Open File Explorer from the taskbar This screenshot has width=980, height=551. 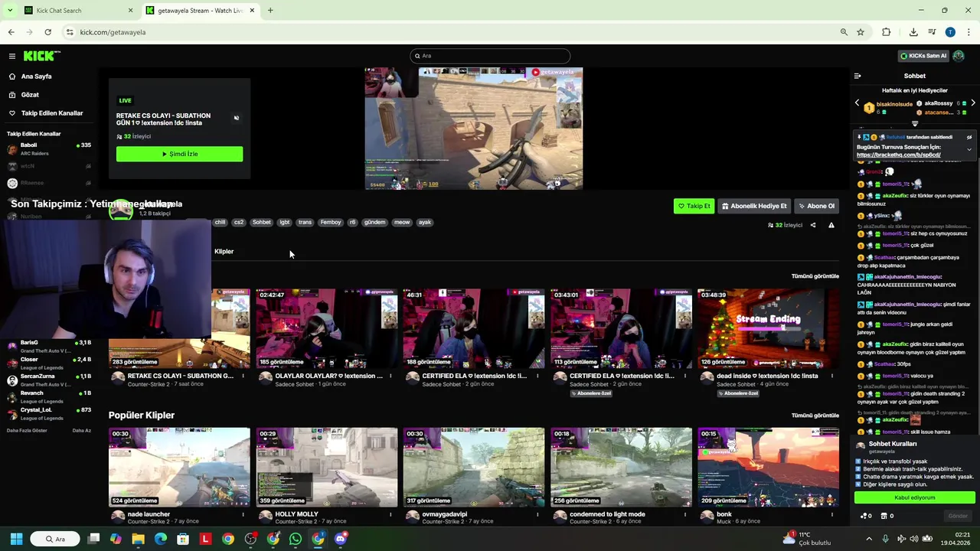[x=138, y=539]
